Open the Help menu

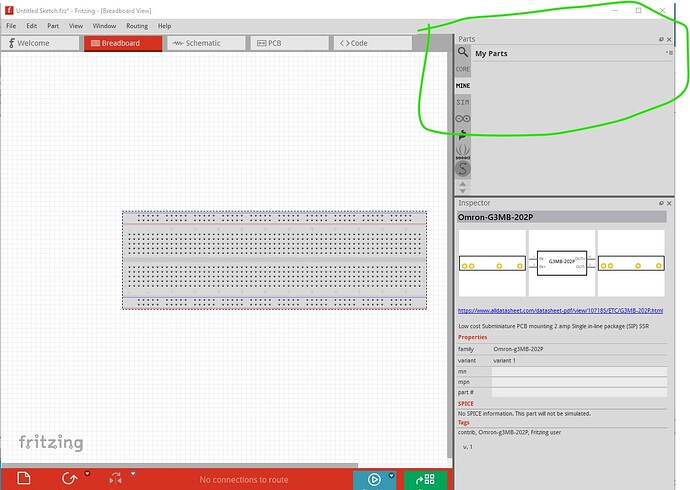tap(164, 26)
